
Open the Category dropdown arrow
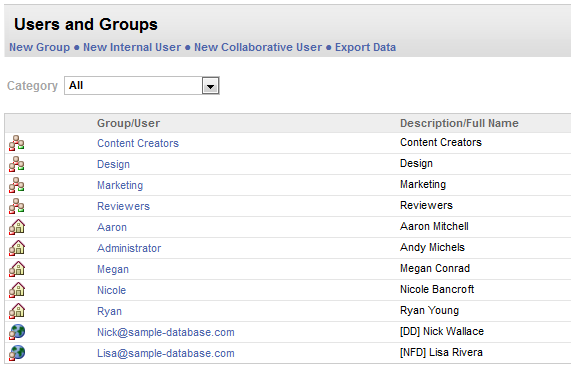210,86
